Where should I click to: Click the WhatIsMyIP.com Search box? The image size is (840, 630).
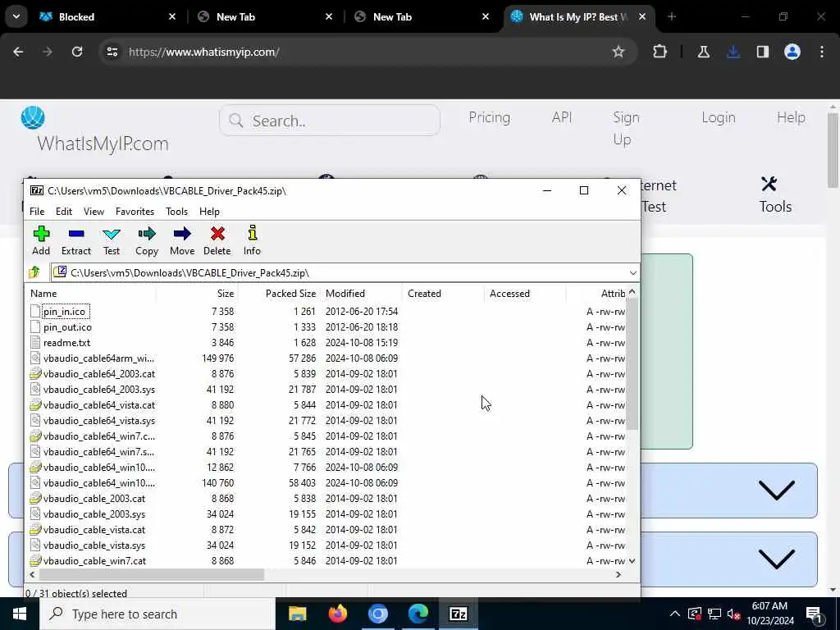[330, 121]
